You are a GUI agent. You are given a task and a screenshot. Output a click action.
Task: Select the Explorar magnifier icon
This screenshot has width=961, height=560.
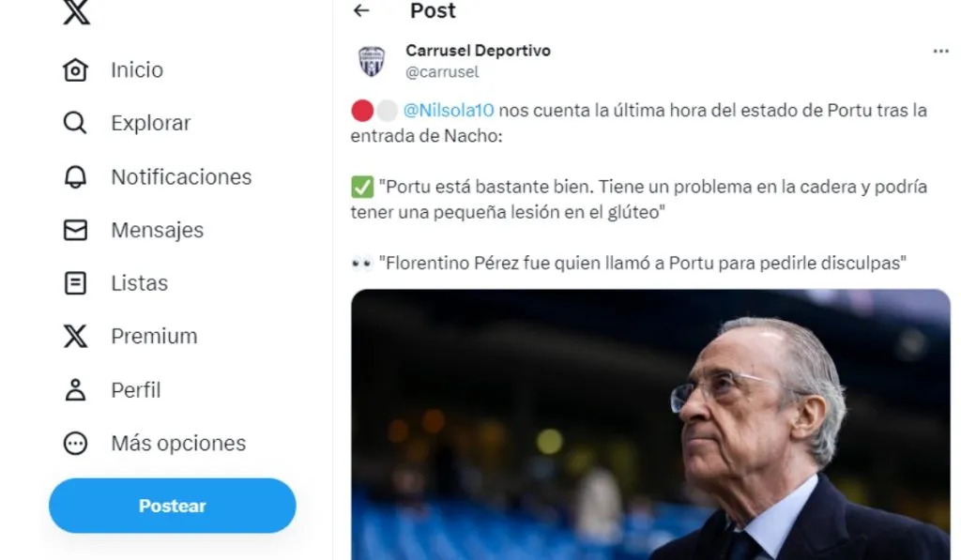coord(75,123)
